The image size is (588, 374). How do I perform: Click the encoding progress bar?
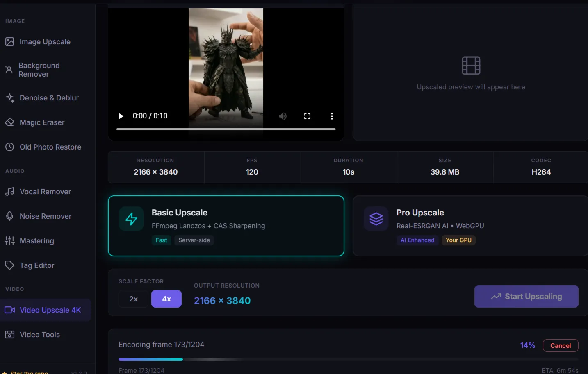tap(348, 359)
